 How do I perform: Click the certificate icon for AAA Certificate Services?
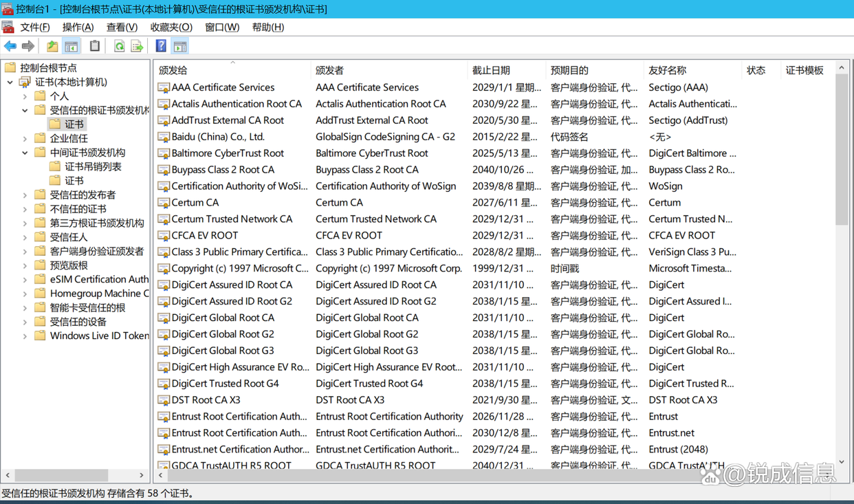tap(164, 87)
